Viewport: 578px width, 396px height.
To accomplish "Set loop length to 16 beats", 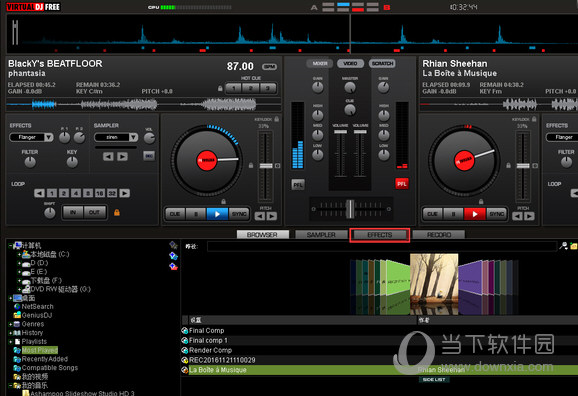I will 100,193.
